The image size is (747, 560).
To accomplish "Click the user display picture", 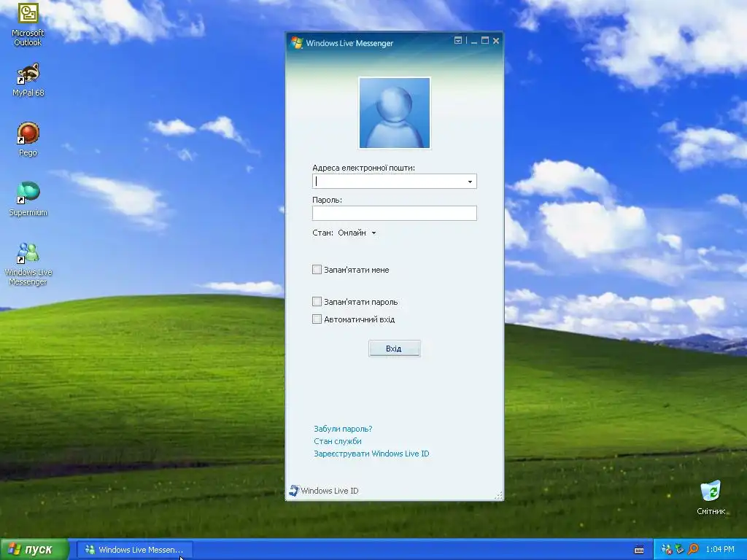I will [x=395, y=113].
